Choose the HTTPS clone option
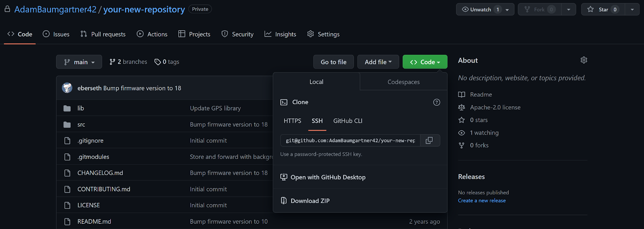Image resolution: width=644 pixels, height=229 pixels. pyautogui.click(x=292, y=121)
